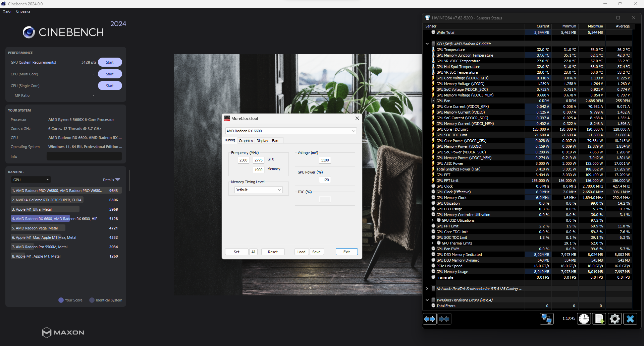Click the Load button in MoreClockTool
Viewport: 644px width, 346px height.
(302, 252)
